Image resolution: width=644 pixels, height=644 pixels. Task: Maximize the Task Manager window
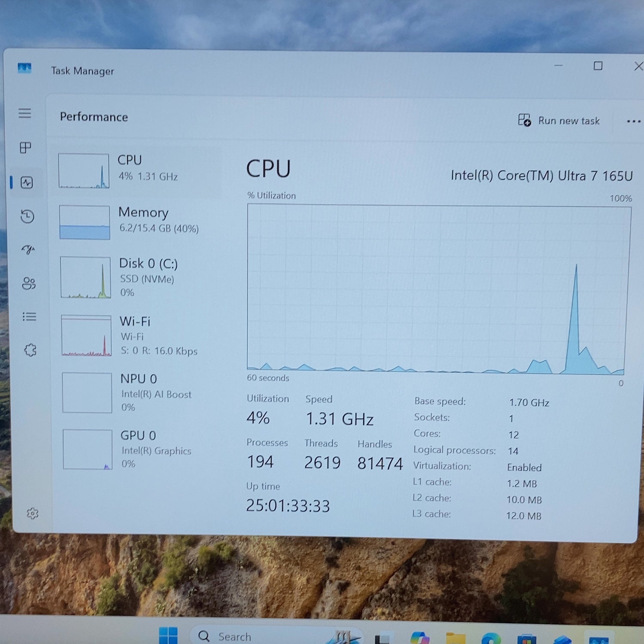(x=598, y=66)
